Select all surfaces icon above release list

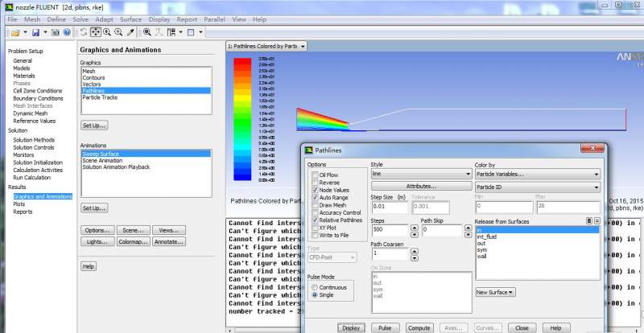tap(588, 220)
